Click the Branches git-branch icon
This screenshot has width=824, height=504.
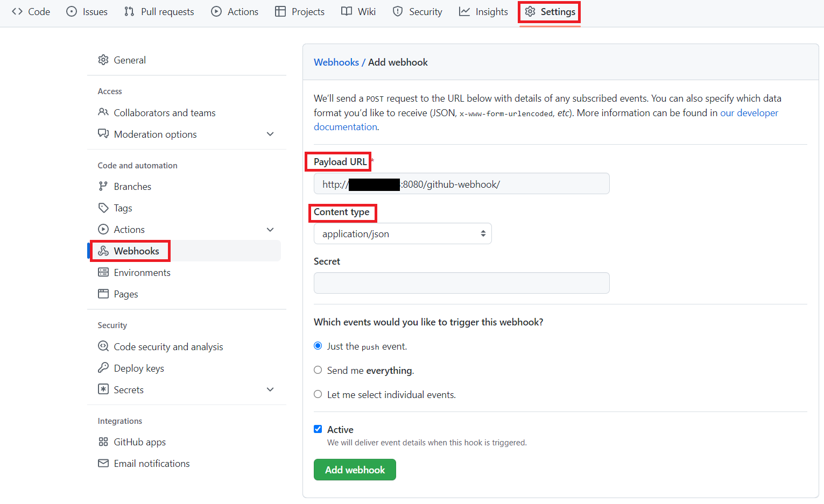103,186
